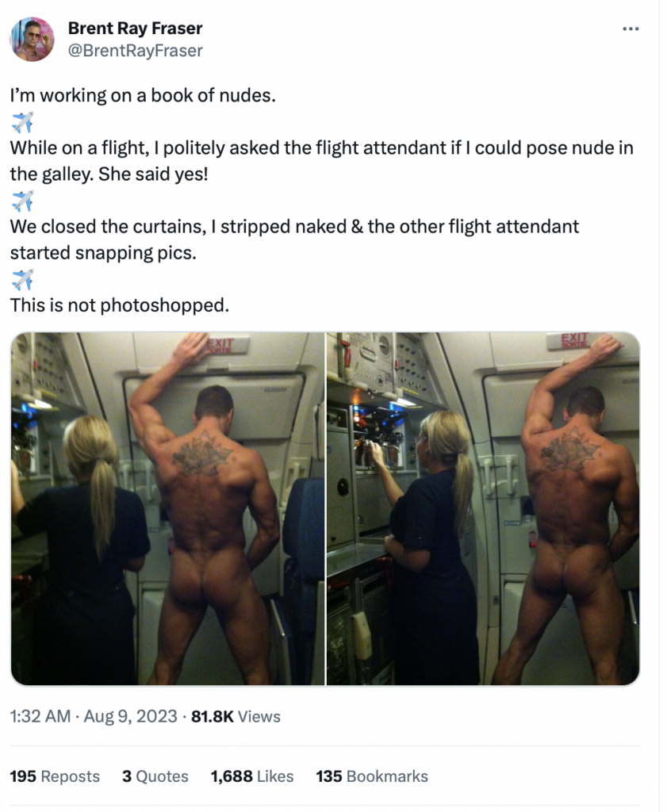The width and height of the screenshot is (667, 812).
Task: Show the 195 Reposts list
Action: pos(55,776)
